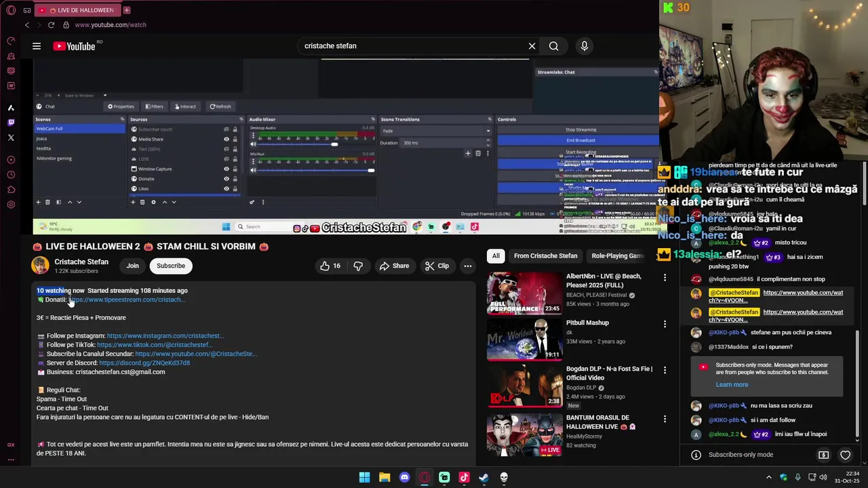This screenshot has height=488, width=868.
Task: Click Learn more in subscribers-only notice
Action: [x=732, y=385]
